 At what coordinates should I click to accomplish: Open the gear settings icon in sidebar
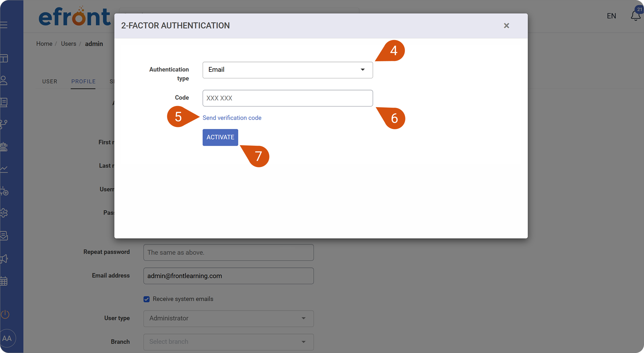[4, 213]
